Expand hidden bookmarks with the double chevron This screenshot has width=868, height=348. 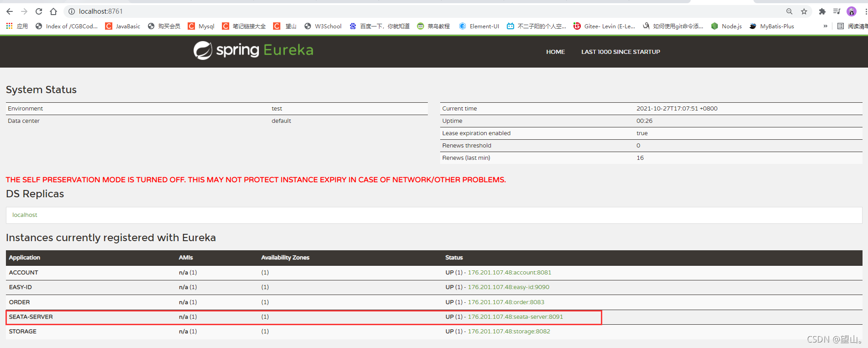(826, 26)
